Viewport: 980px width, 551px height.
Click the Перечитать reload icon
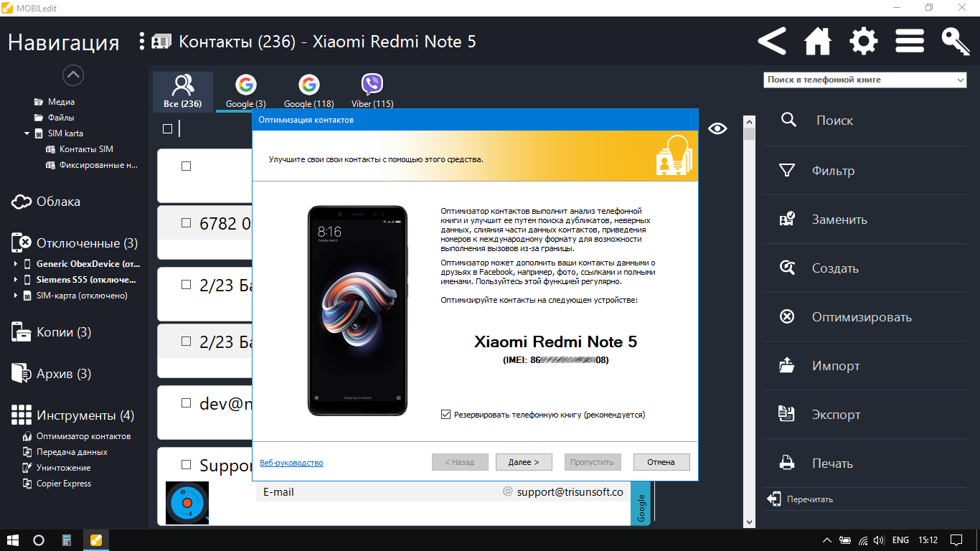click(774, 499)
